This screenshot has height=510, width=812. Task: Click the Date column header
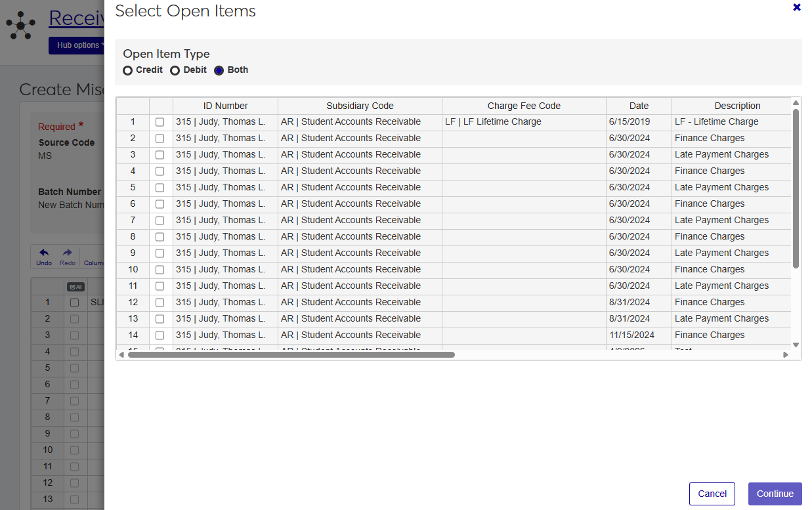pos(639,106)
